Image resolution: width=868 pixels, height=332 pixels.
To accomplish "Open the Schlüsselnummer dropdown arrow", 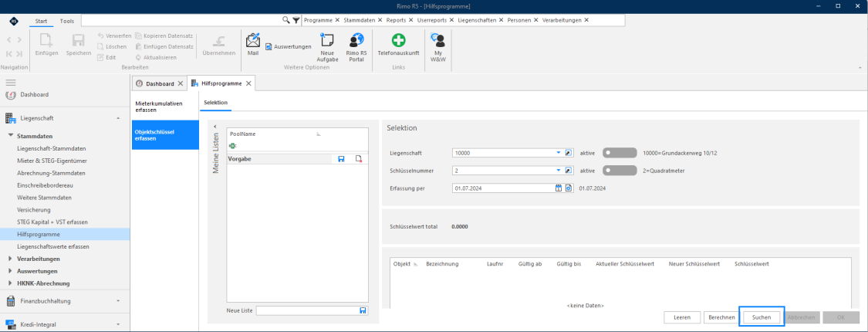I will [559, 171].
